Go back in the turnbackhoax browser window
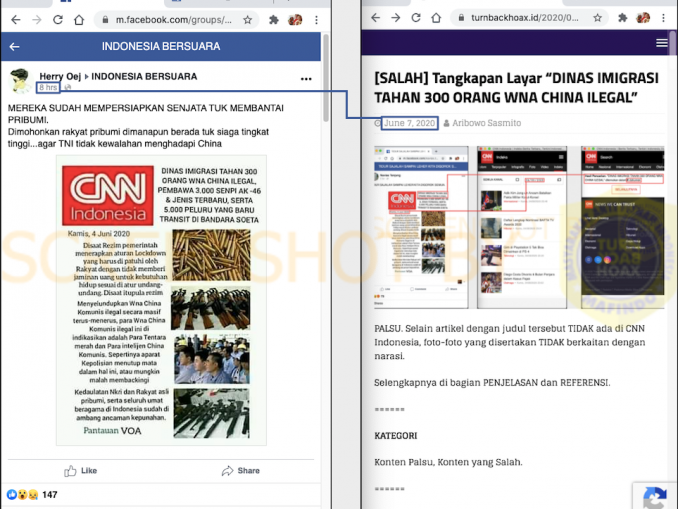Screen dimensions: 678x509 pos(375,18)
